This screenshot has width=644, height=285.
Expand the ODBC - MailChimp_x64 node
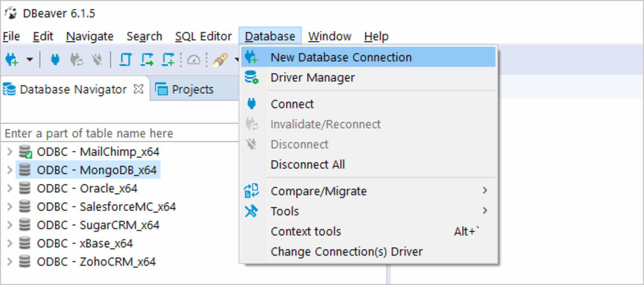pyautogui.click(x=10, y=152)
